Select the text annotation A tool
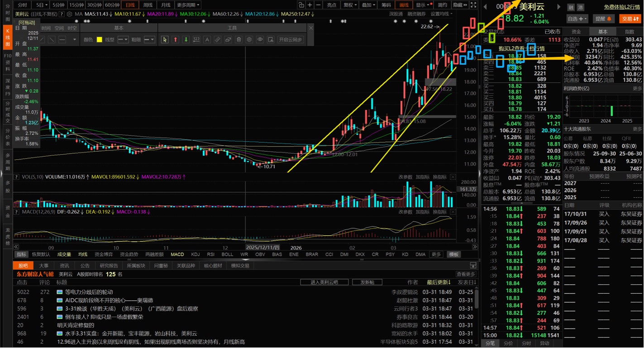 click(x=207, y=40)
